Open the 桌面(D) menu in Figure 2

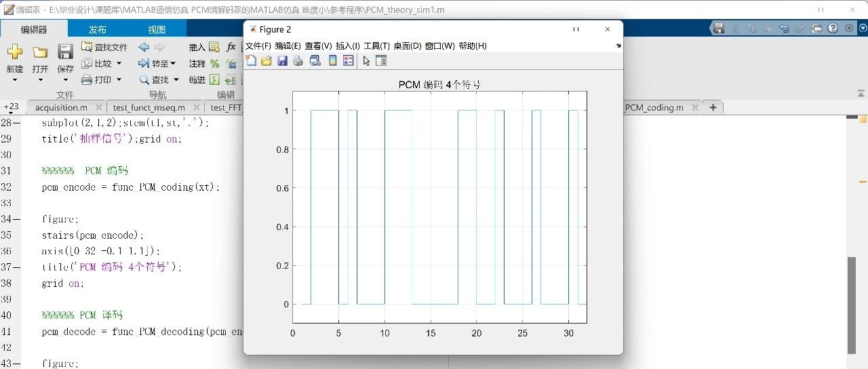407,45
